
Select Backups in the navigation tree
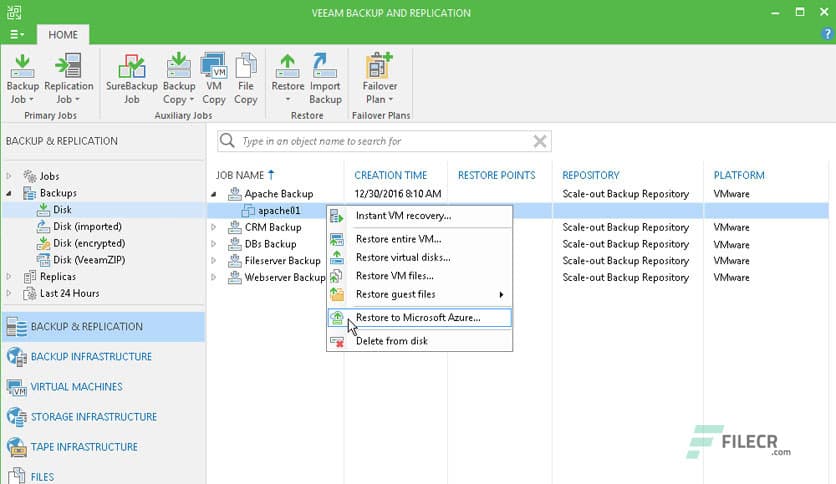[58, 193]
